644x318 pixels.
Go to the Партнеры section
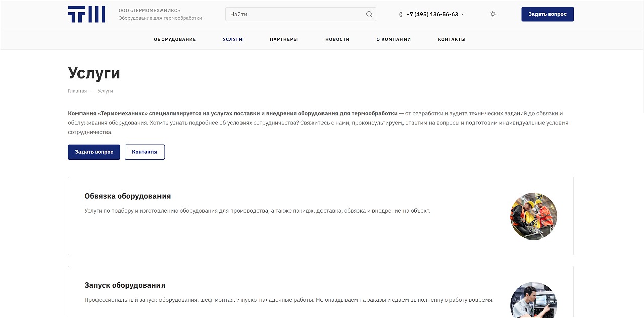click(x=284, y=39)
